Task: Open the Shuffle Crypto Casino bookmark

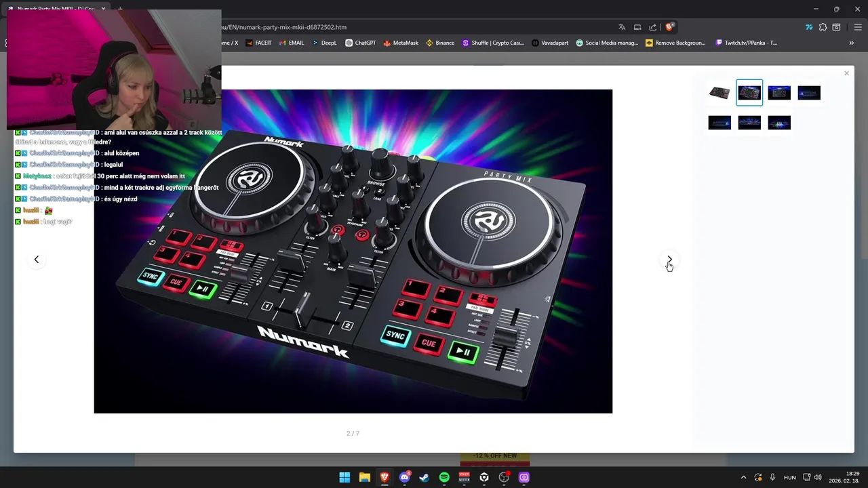Action: [493, 43]
